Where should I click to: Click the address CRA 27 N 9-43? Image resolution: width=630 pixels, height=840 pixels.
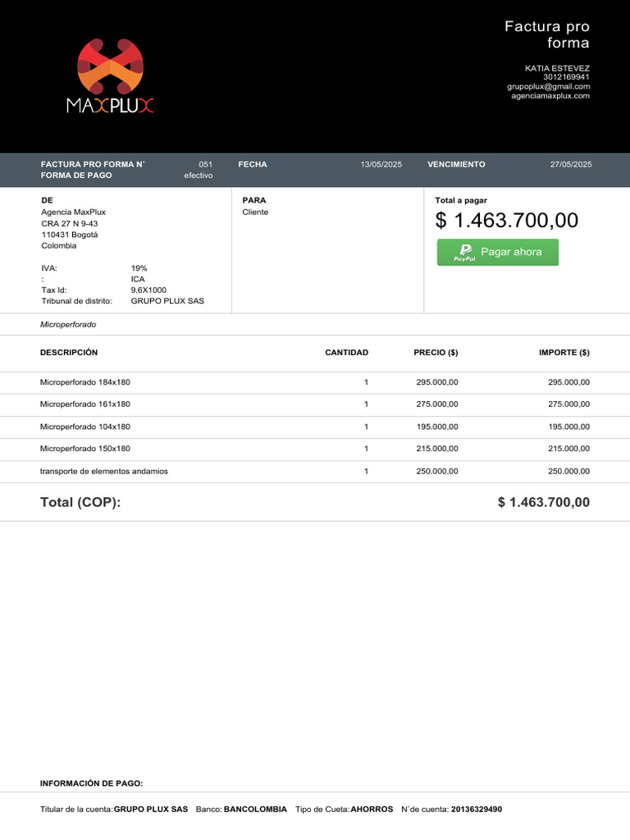tap(70, 223)
